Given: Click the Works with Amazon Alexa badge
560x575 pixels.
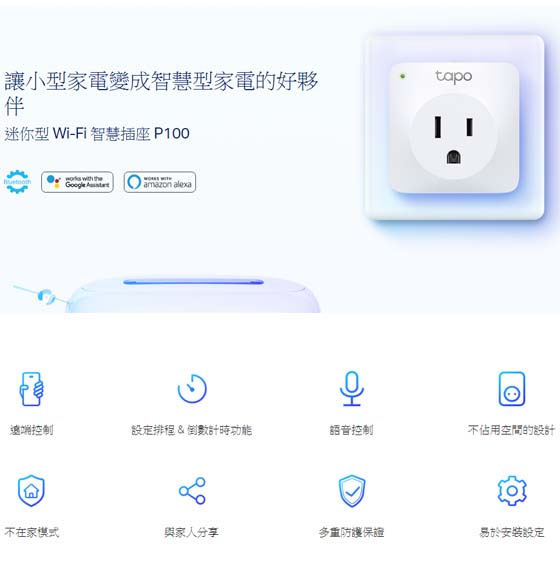Looking at the screenshot, I should [x=160, y=182].
